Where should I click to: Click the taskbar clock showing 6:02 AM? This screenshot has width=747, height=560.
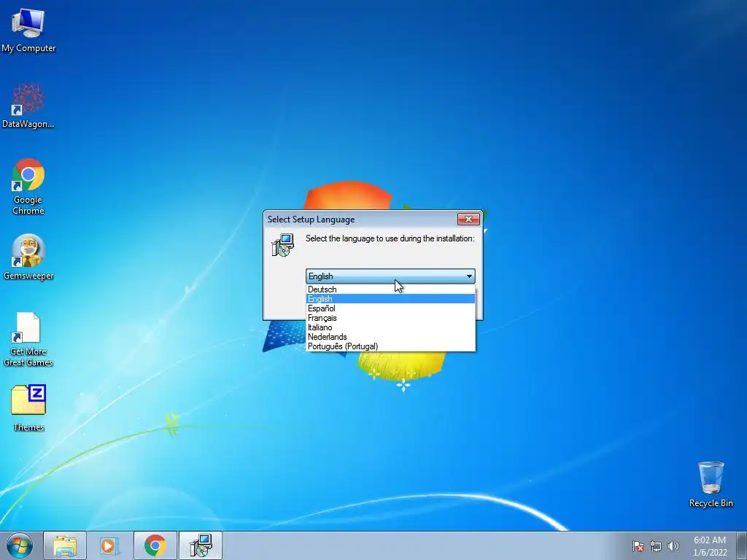(709, 546)
